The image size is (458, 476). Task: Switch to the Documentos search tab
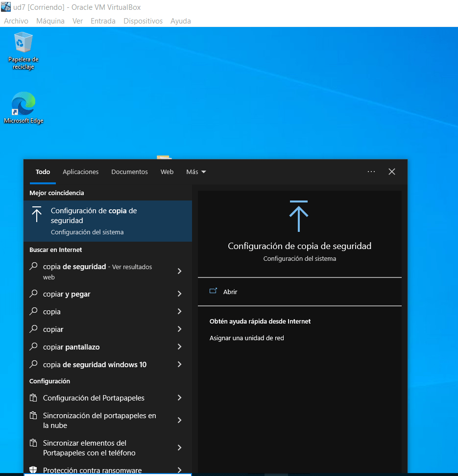click(x=129, y=172)
